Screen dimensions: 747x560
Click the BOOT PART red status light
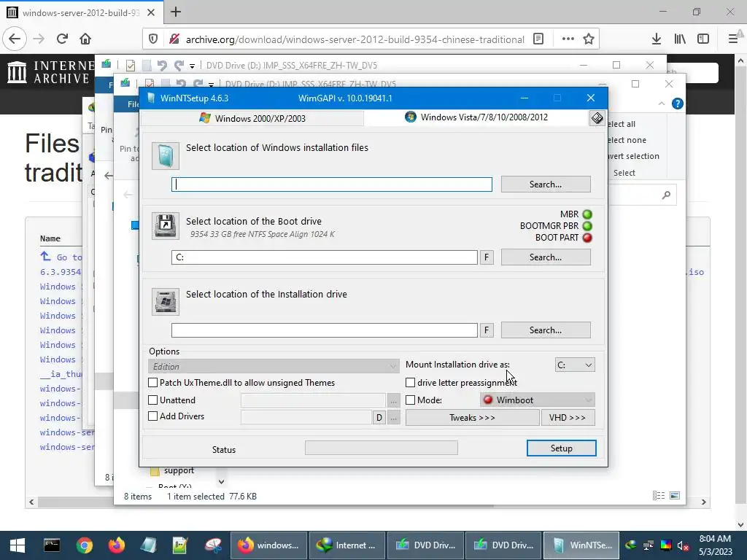click(587, 238)
